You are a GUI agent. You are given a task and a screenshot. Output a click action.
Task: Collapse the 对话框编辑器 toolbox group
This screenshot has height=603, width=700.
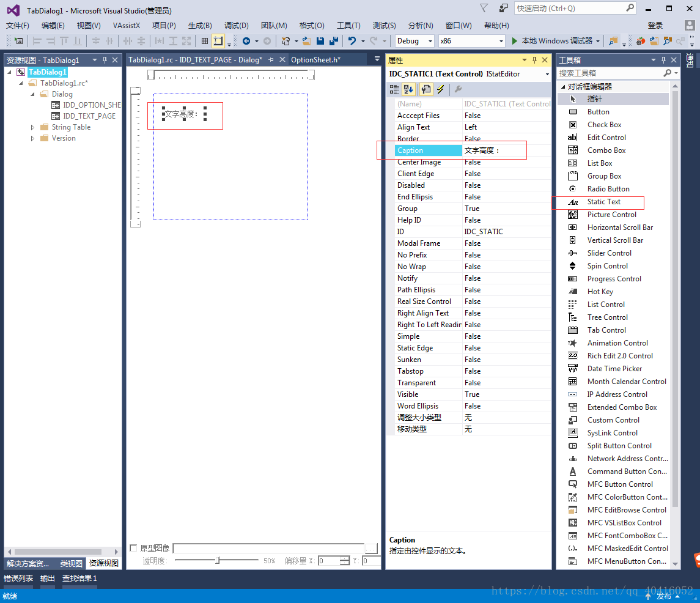tap(563, 87)
